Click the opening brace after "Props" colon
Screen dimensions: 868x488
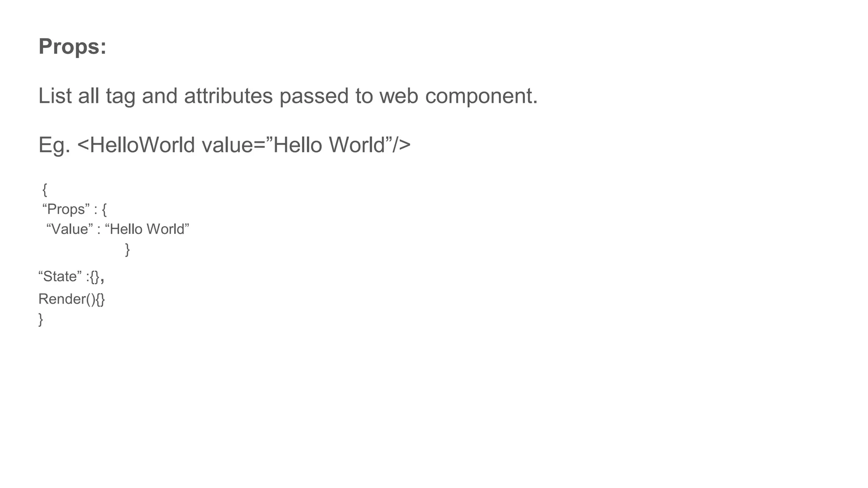[x=104, y=209]
